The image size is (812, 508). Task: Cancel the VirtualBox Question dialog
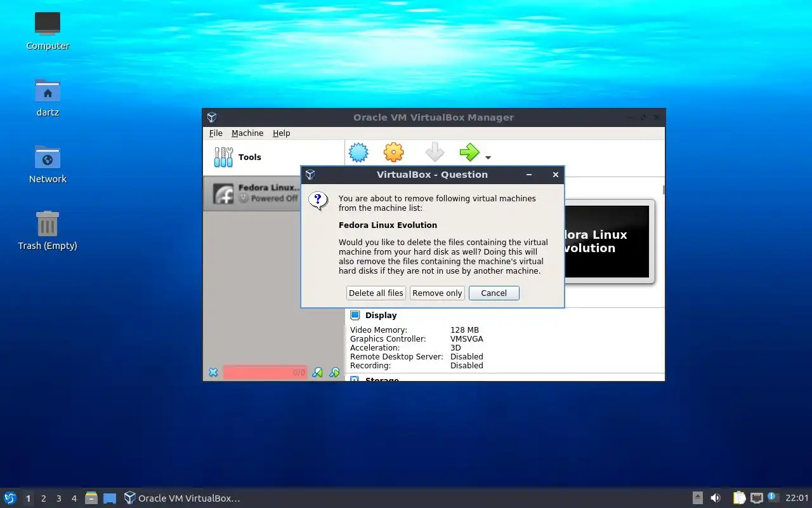(x=494, y=293)
